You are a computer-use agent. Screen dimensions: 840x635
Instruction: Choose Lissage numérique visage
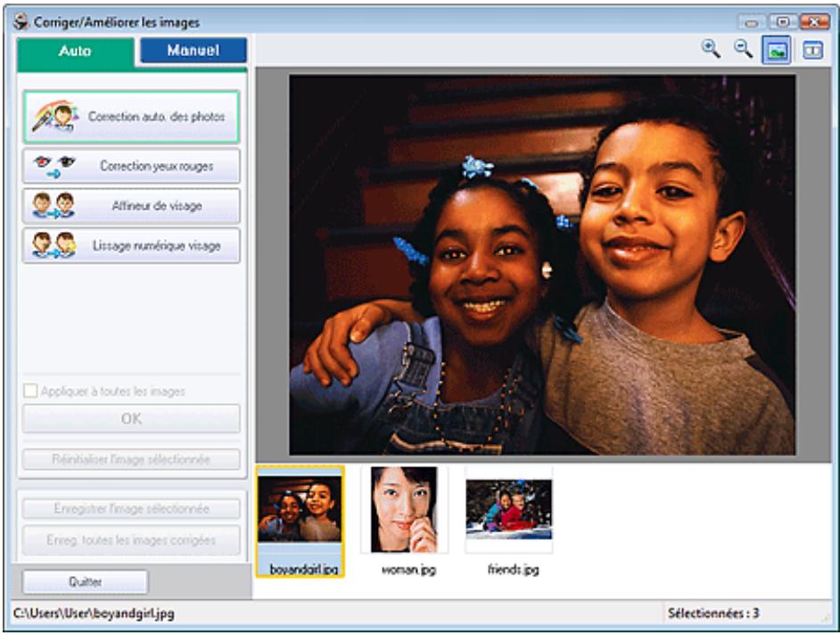(x=131, y=245)
